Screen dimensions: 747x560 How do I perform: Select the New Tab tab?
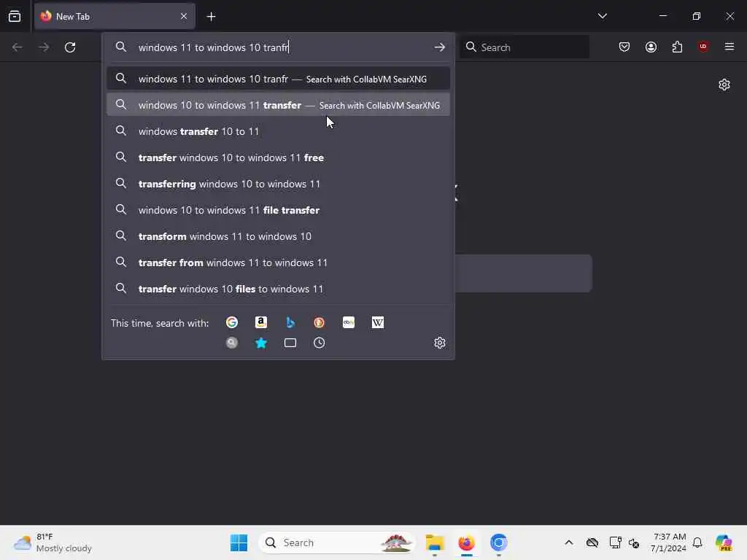[115, 16]
